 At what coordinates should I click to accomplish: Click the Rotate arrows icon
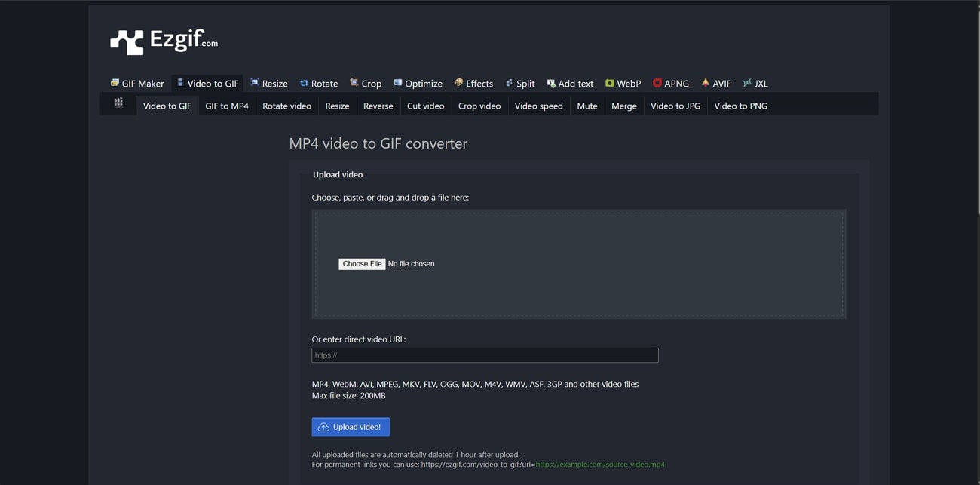tap(304, 83)
